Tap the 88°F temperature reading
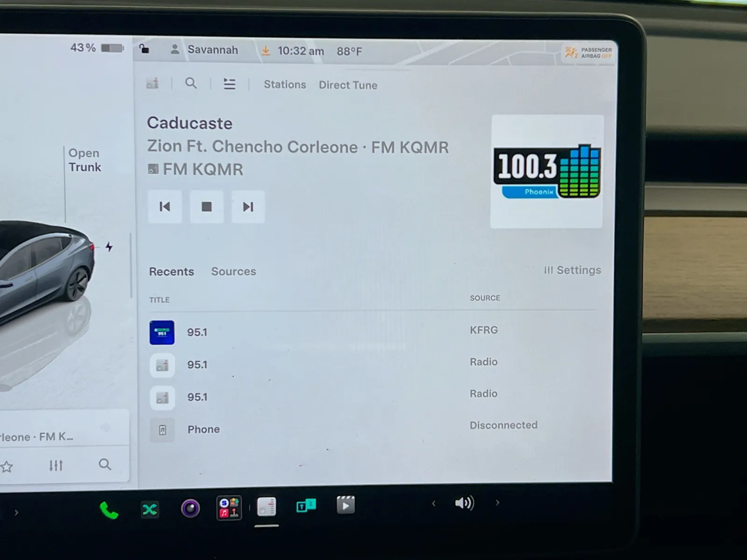 [x=349, y=51]
